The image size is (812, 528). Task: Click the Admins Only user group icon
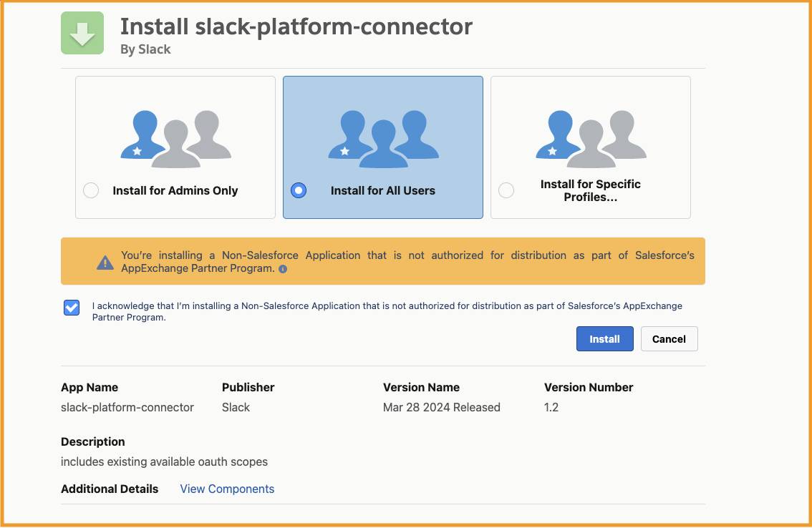175,139
